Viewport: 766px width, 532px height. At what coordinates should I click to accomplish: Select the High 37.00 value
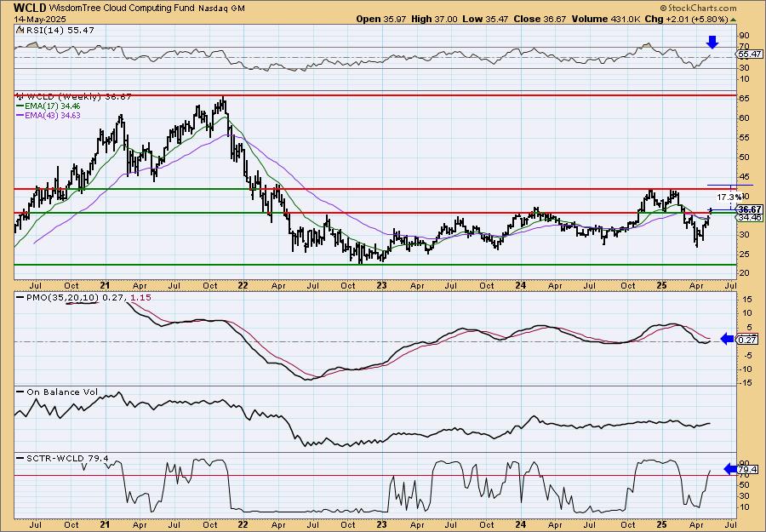434,19
